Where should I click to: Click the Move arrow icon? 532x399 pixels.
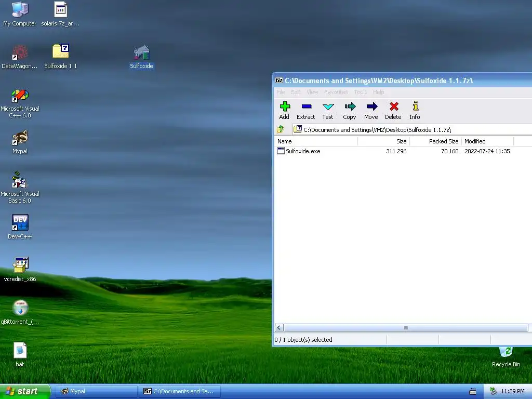click(x=372, y=107)
